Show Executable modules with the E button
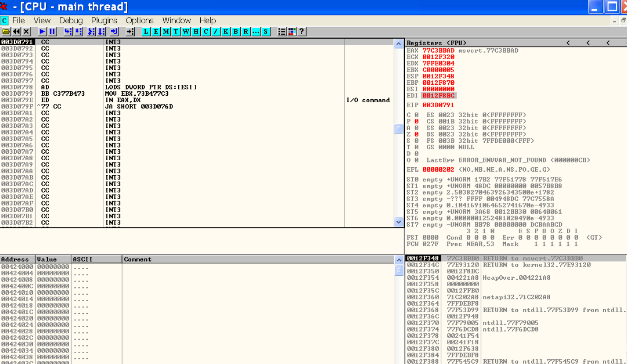627x364 pixels. (155, 32)
